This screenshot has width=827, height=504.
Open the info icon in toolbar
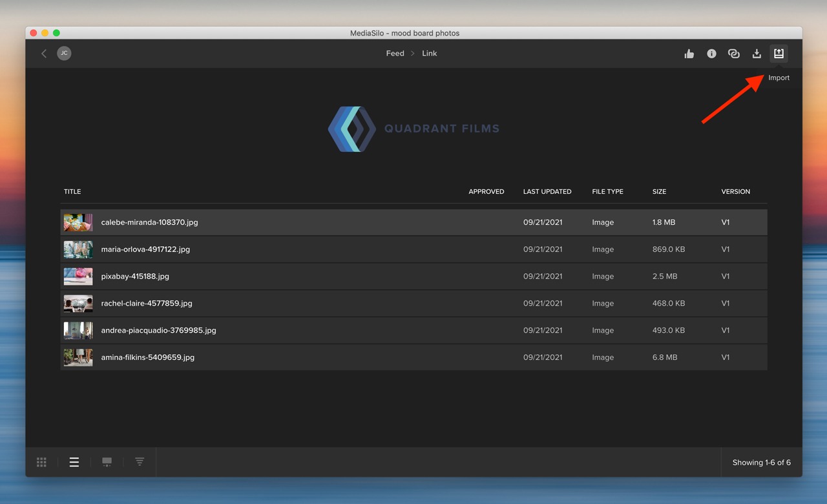711,54
